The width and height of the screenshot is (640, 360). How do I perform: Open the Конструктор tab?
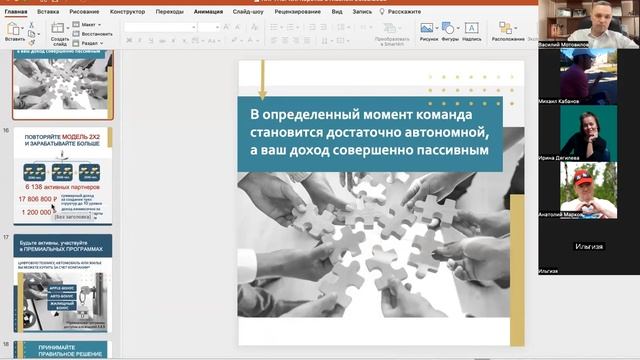(127, 11)
